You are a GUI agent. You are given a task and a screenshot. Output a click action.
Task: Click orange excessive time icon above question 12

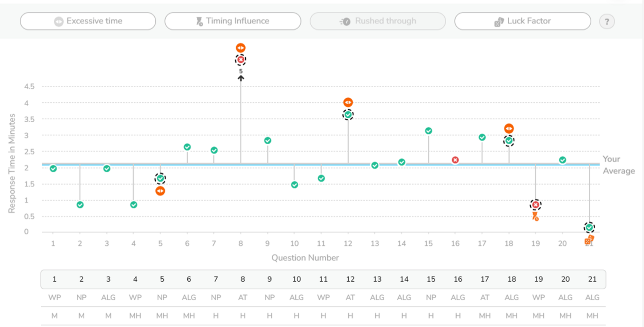(348, 102)
